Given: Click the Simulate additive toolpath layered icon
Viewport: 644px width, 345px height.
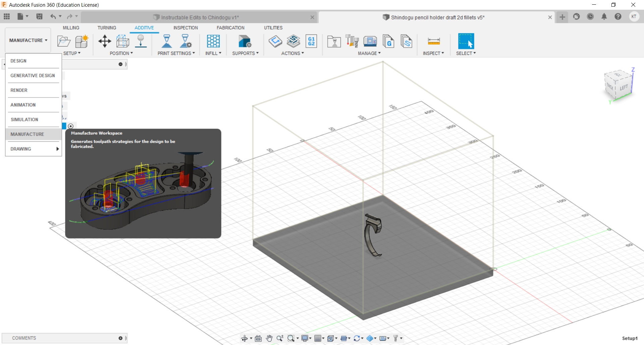Looking at the screenshot, I should tap(293, 42).
